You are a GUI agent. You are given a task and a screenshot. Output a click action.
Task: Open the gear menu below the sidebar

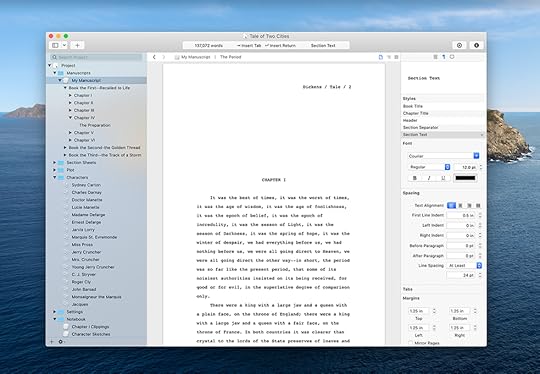[x=61, y=342]
